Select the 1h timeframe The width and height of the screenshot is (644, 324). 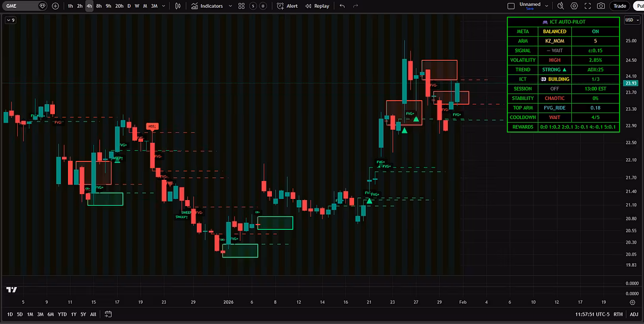coord(70,6)
